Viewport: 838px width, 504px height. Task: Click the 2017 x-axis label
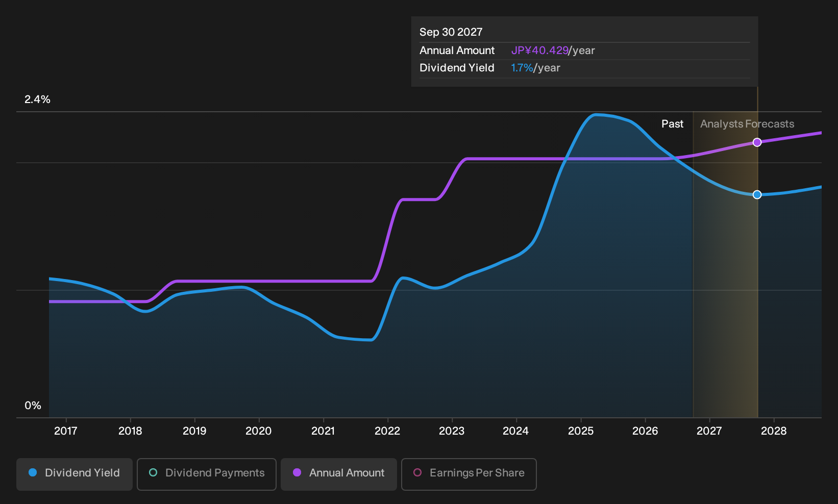pyautogui.click(x=66, y=431)
